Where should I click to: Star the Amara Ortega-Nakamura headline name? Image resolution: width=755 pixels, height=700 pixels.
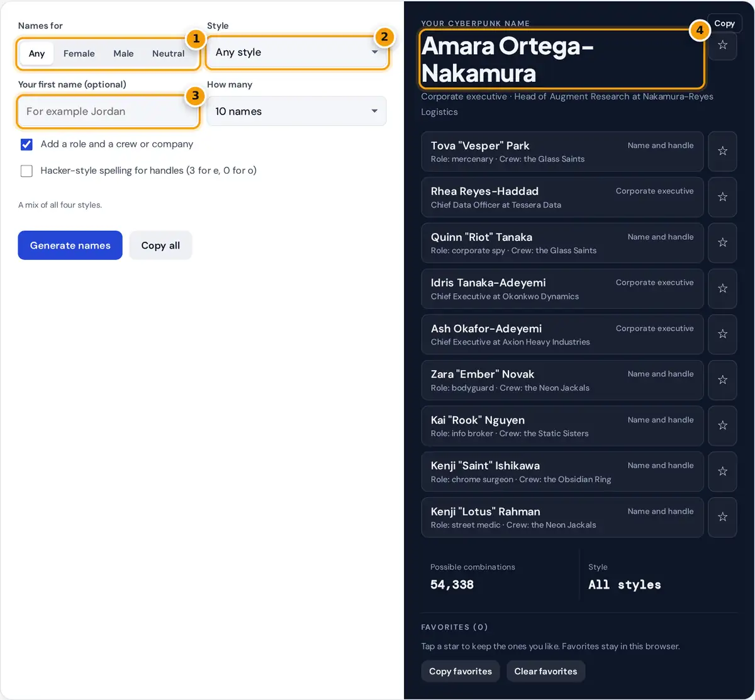tap(722, 45)
